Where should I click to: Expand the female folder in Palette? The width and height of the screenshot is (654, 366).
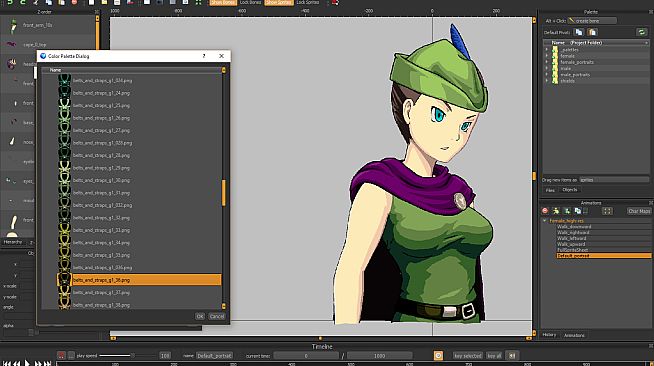click(x=547, y=56)
